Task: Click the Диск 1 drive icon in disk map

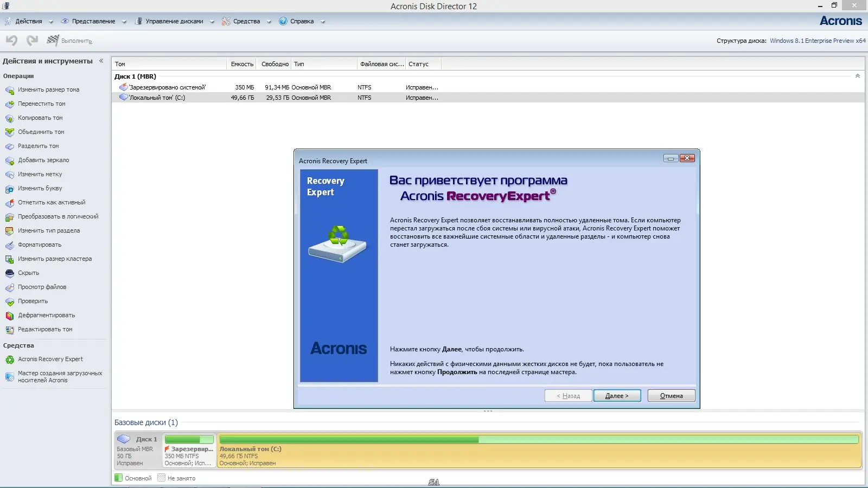Action: click(x=124, y=439)
